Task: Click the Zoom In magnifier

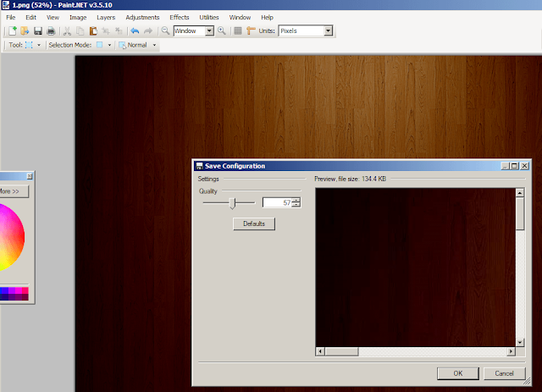Action: click(x=222, y=30)
